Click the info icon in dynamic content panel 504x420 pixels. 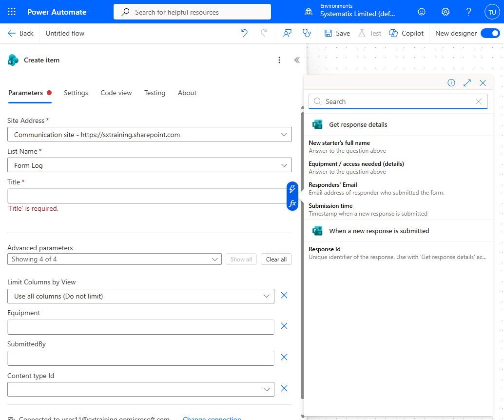coord(451,83)
